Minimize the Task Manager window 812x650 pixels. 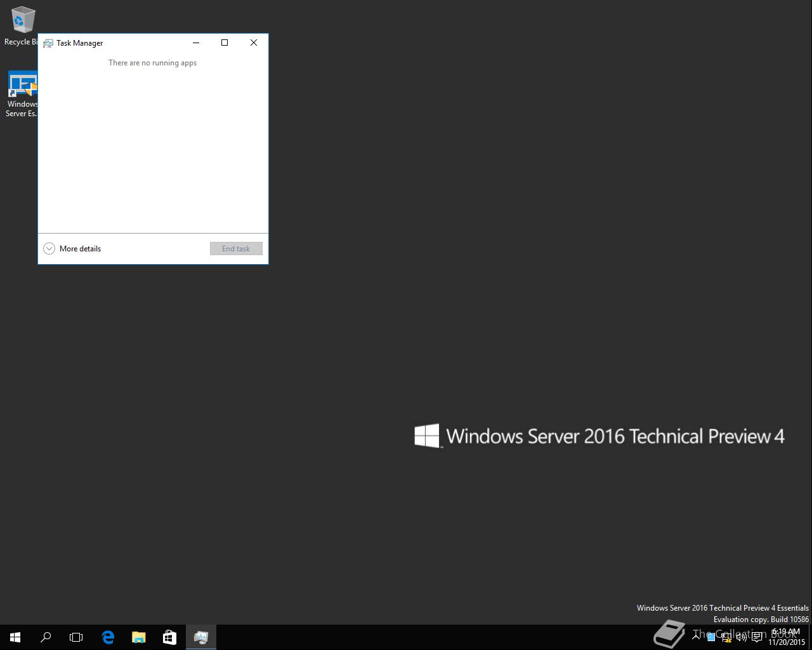[x=196, y=43]
